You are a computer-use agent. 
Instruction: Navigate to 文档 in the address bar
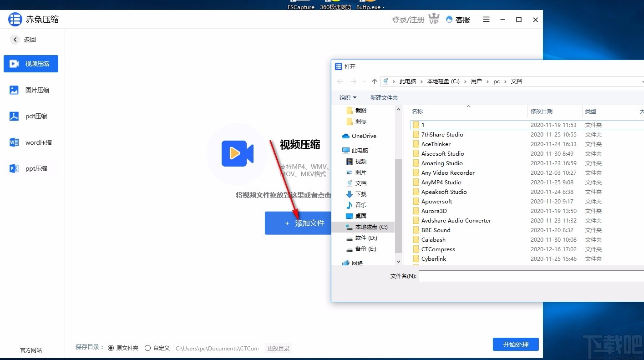click(x=516, y=81)
